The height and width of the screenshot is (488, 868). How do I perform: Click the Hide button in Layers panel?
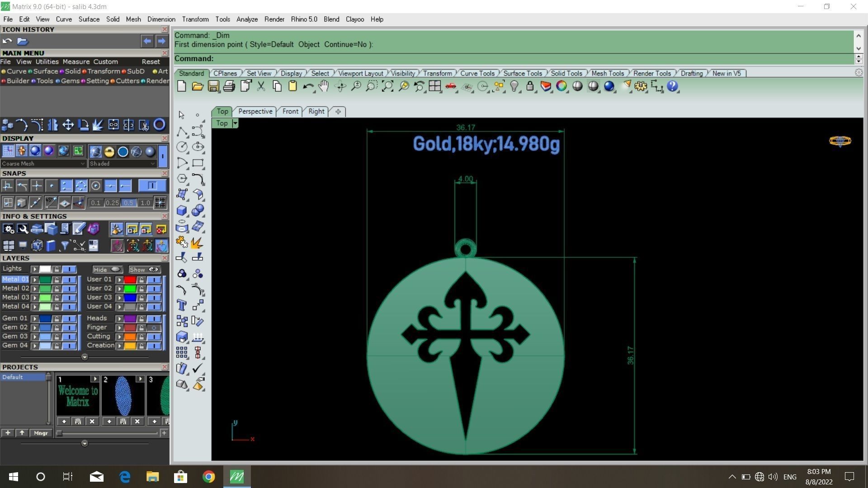tap(107, 269)
